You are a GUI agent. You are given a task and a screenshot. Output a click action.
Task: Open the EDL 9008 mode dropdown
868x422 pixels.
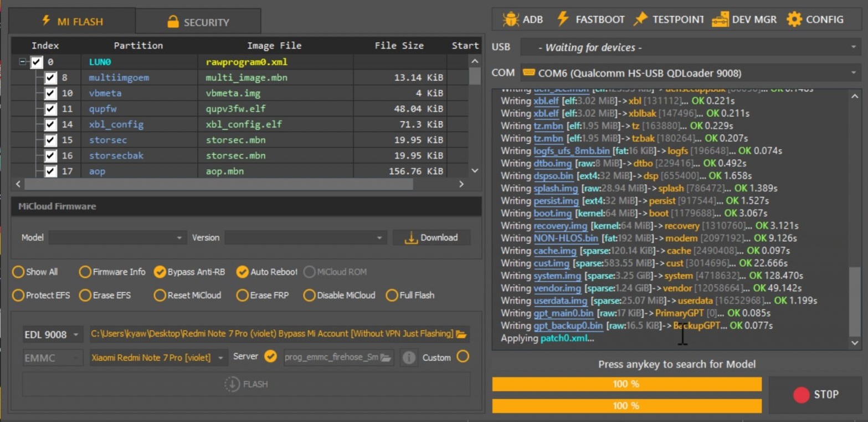tap(53, 334)
